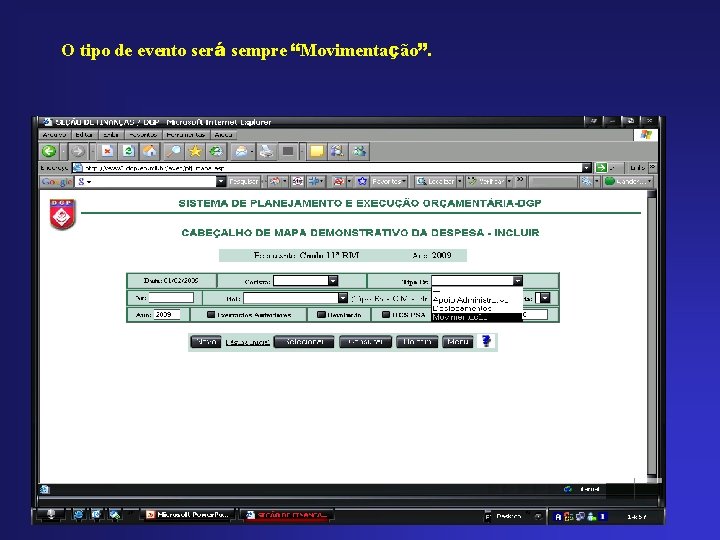Open the Arquivo menu

(x=55, y=135)
